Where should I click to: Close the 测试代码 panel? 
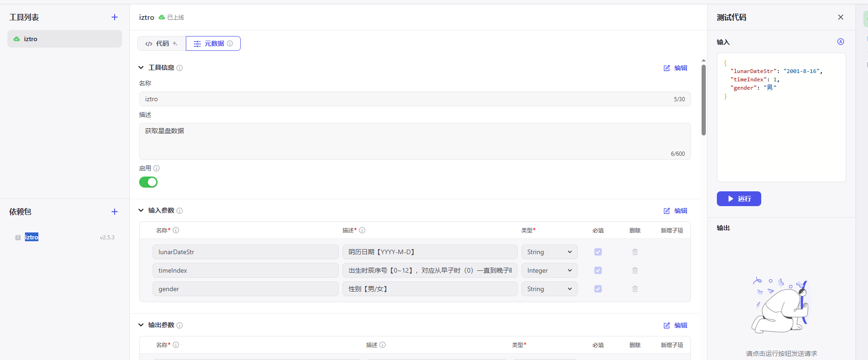840,17
